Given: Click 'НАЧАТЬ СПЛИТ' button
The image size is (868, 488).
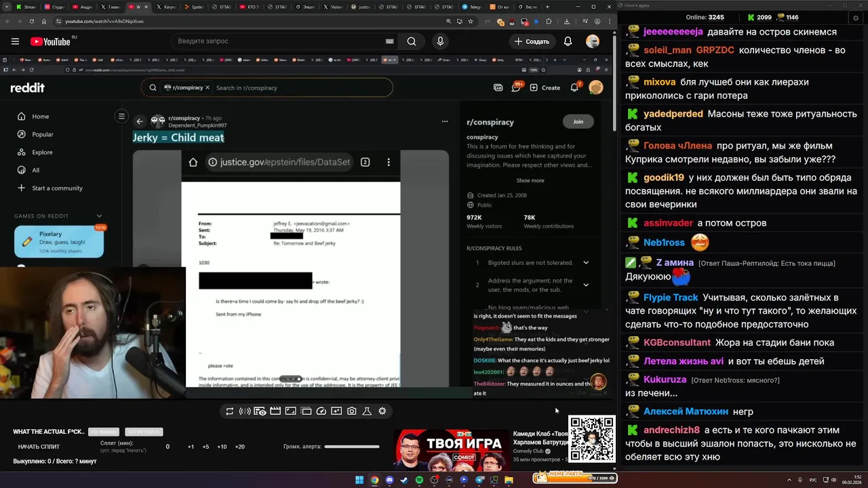Looking at the screenshot, I should coord(39,447).
